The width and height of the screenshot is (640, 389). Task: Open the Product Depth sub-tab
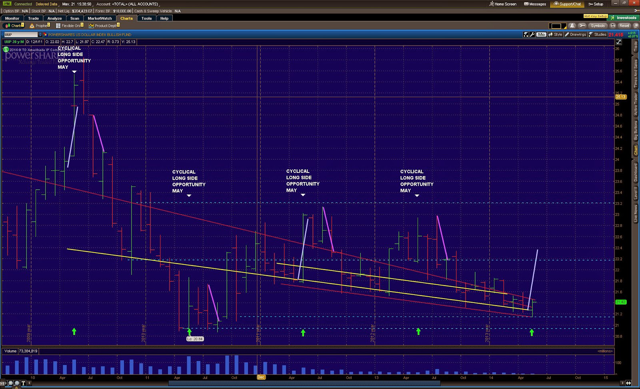[x=104, y=26]
